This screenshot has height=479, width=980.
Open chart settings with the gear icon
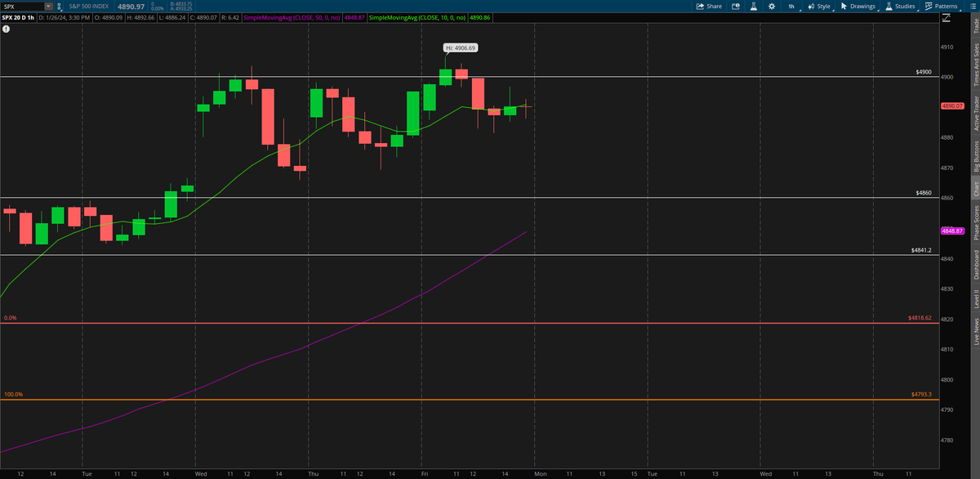[770, 5]
